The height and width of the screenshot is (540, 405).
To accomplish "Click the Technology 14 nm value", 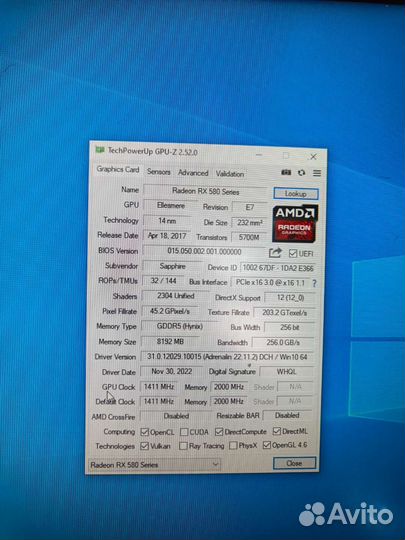I will point(167,221).
